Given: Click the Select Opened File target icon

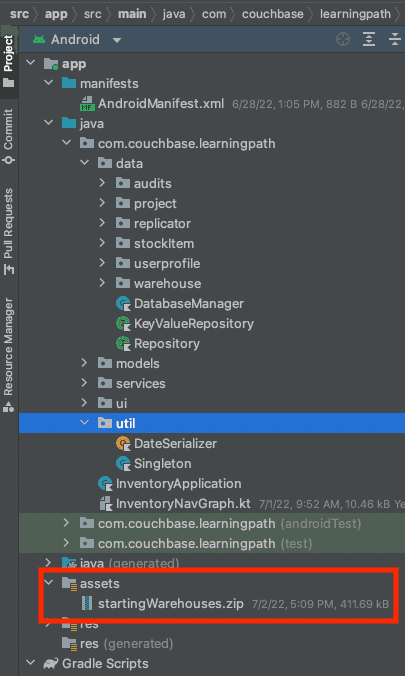Looking at the screenshot, I should pos(343,40).
